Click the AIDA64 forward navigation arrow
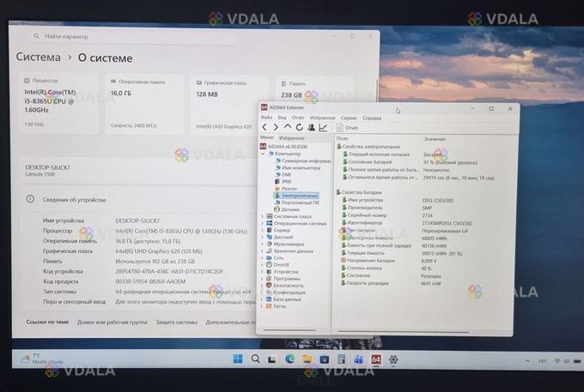This screenshot has height=392, width=584. (x=276, y=127)
